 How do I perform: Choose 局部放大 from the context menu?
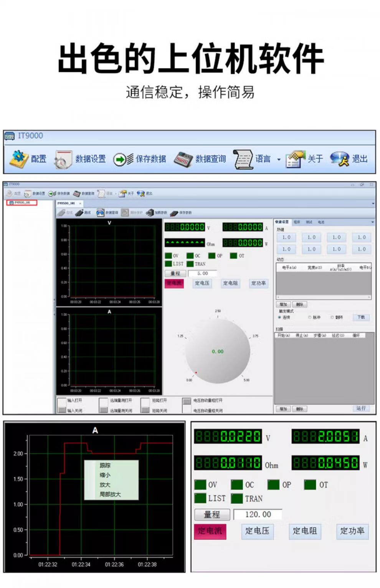[x=110, y=494]
